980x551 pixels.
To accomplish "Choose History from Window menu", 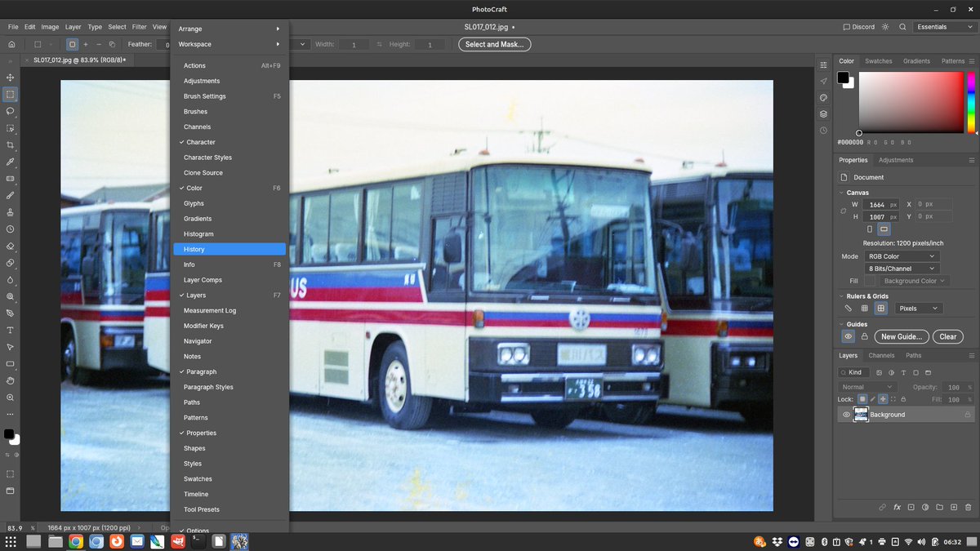I will coord(229,249).
